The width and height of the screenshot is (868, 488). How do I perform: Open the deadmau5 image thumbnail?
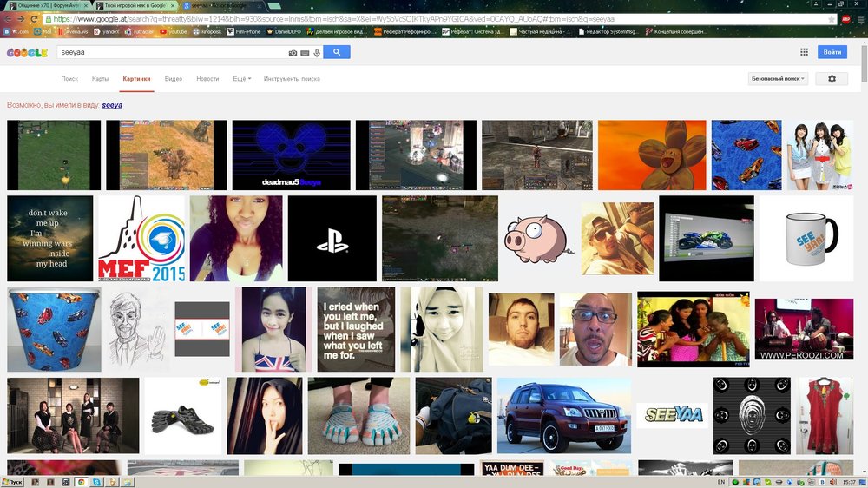(292, 155)
